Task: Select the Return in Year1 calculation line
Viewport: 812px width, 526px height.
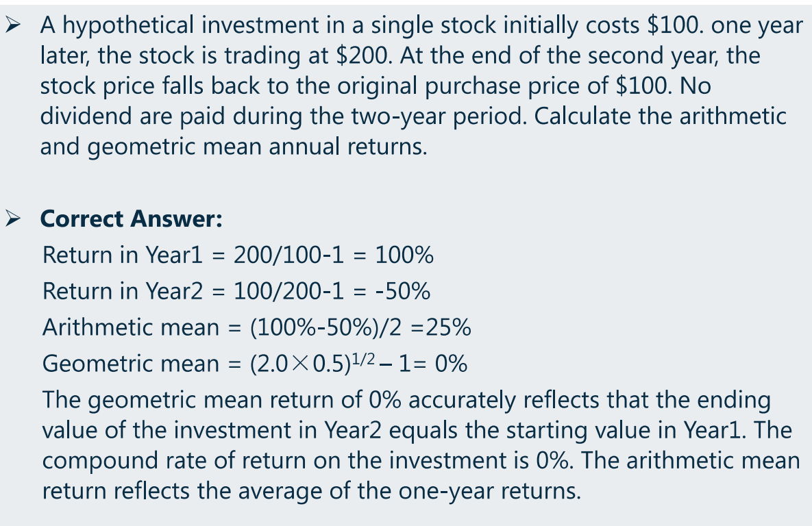Action: coord(238,255)
